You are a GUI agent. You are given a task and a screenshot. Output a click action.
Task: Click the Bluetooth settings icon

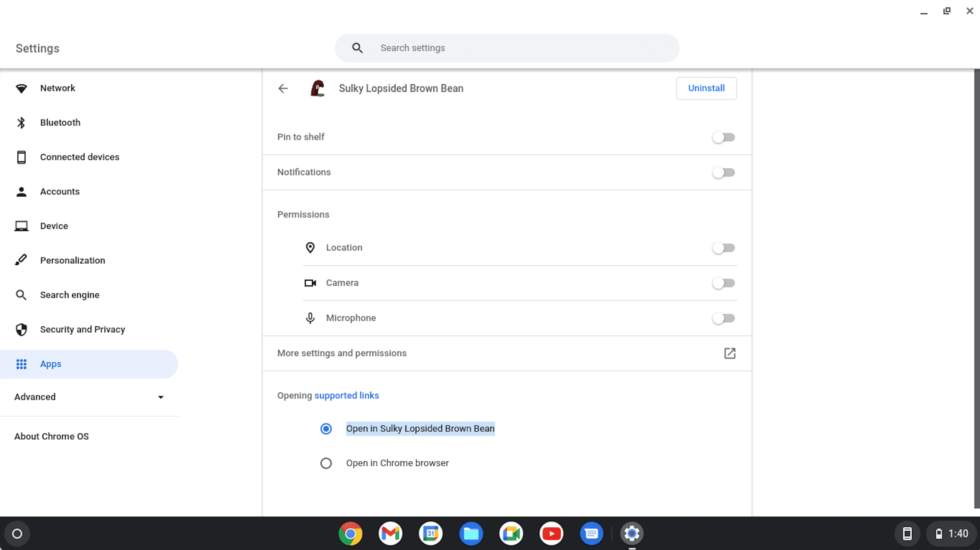(21, 123)
